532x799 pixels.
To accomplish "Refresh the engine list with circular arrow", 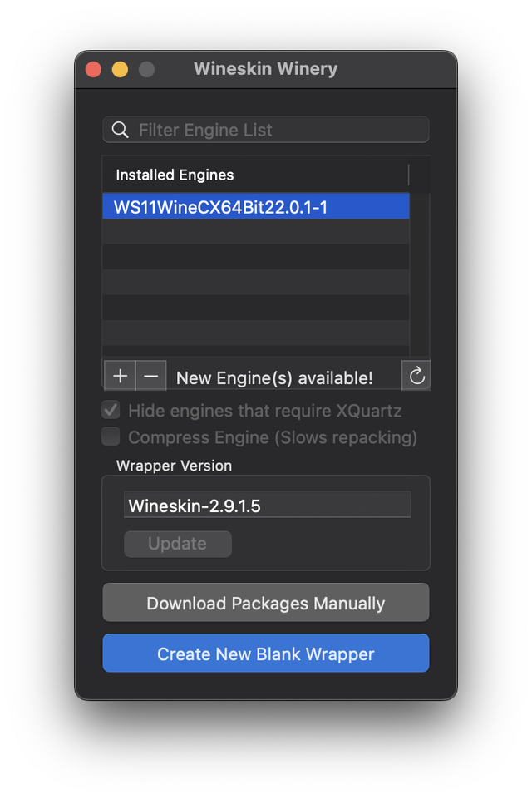I will (x=416, y=376).
